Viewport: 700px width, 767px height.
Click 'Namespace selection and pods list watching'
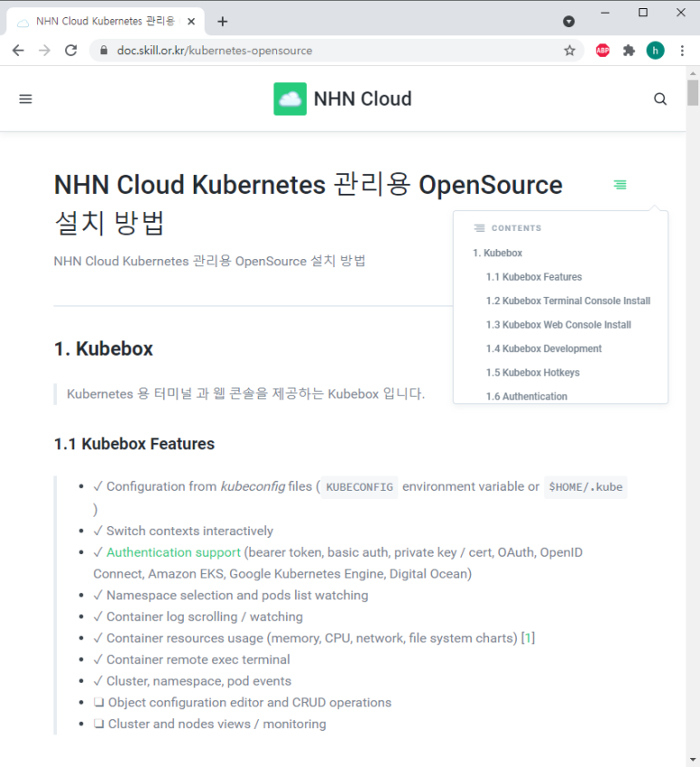point(236,595)
